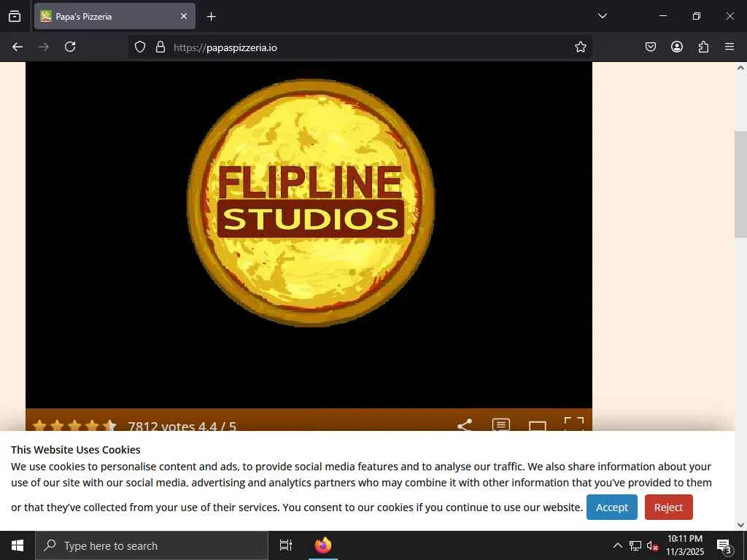Open the Firefox application menu
The width and height of the screenshot is (747, 560).
[729, 47]
